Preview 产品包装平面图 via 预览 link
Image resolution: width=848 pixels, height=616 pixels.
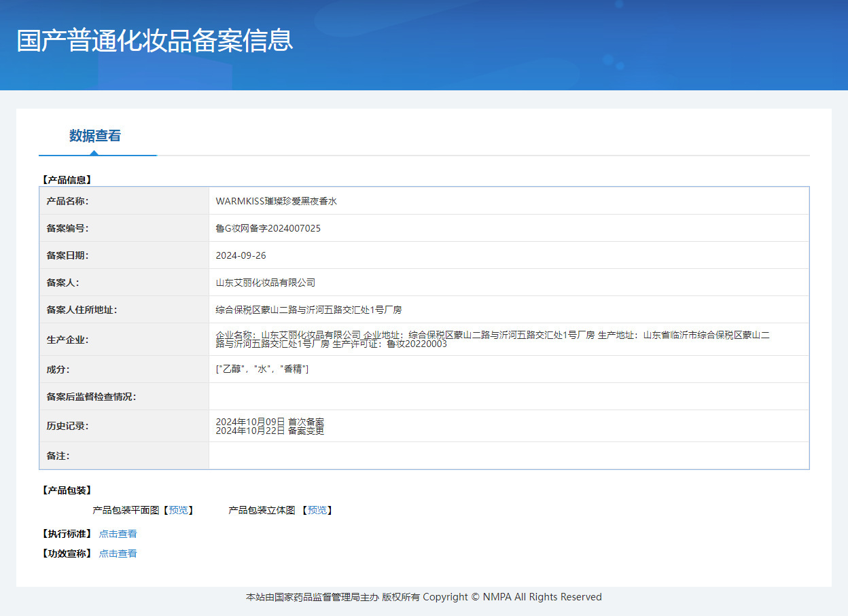[178, 510]
